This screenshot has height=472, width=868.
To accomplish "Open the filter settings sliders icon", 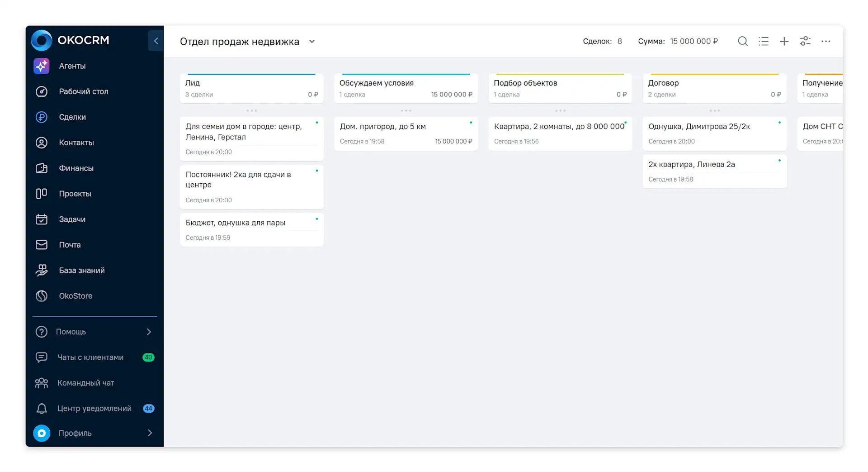I will click(805, 41).
